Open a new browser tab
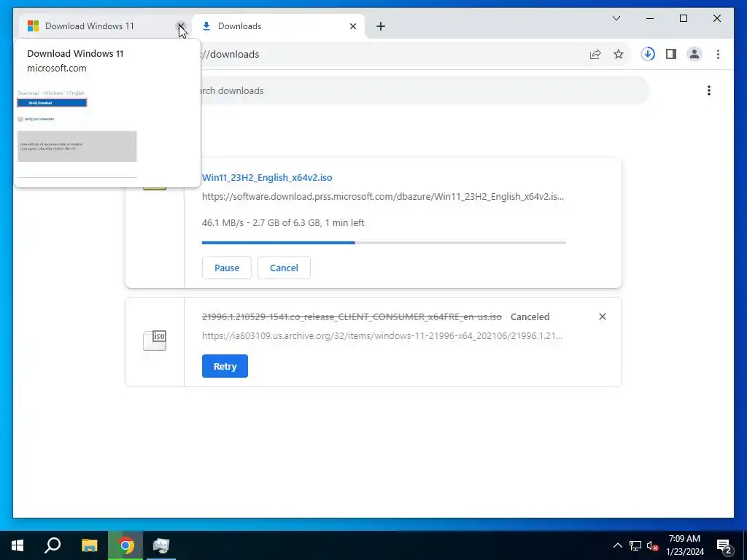This screenshot has height=560, width=747. pos(380,26)
